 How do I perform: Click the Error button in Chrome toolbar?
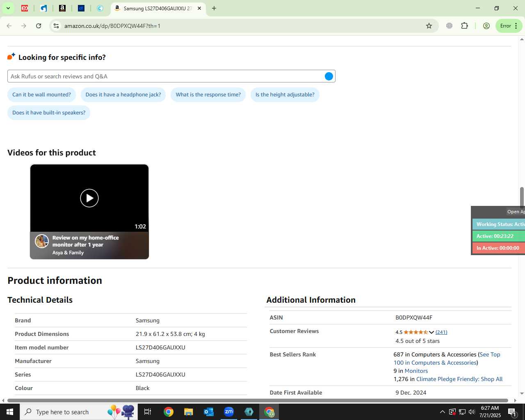click(509, 26)
